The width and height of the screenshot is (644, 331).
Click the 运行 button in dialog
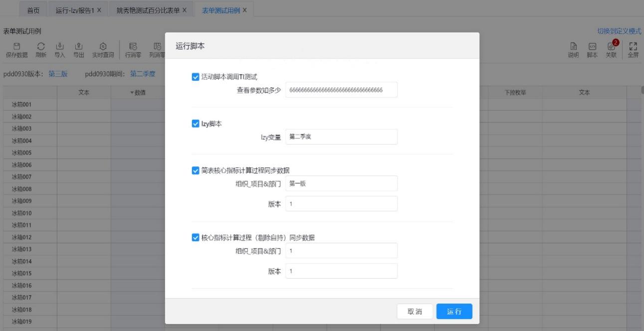[x=454, y=312]
